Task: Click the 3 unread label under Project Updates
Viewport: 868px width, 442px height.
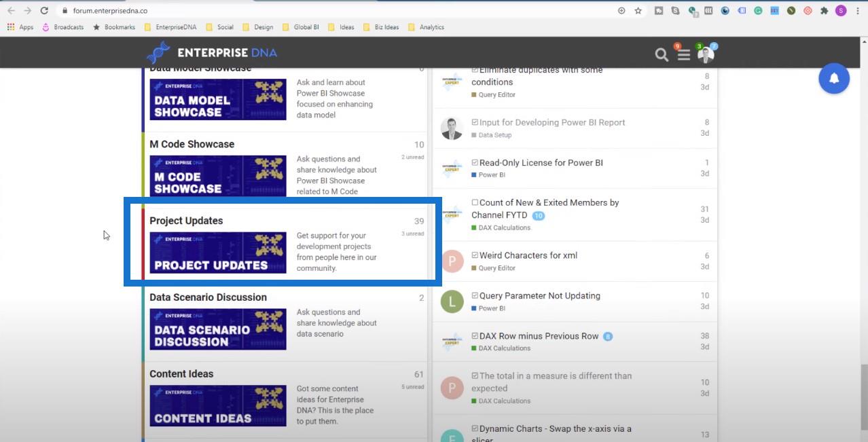Action: pyautogui.click(x=412, y=234)
